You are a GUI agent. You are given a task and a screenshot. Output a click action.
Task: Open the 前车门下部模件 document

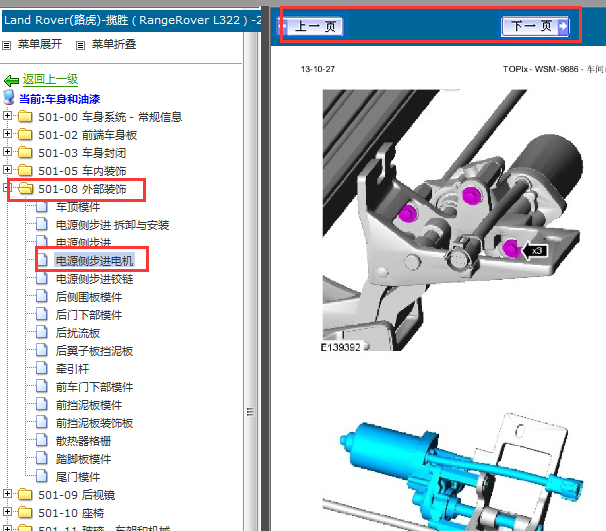(x=95, y=387)
